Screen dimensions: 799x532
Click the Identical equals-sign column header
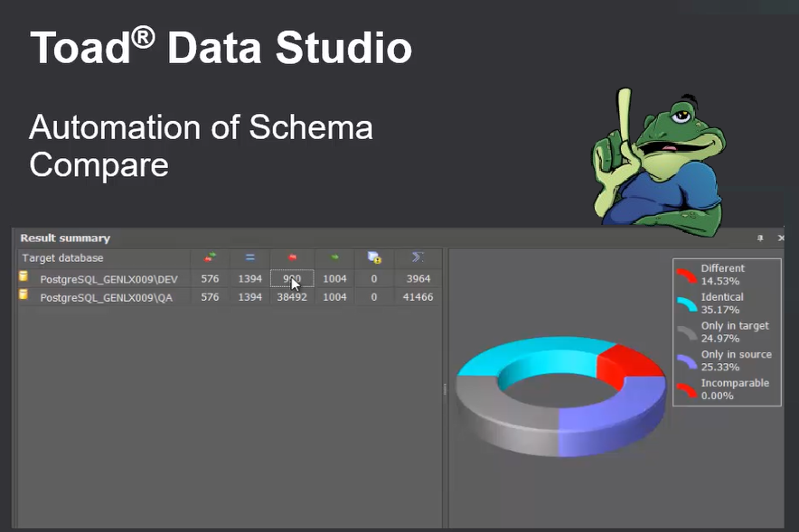[249, 257]
